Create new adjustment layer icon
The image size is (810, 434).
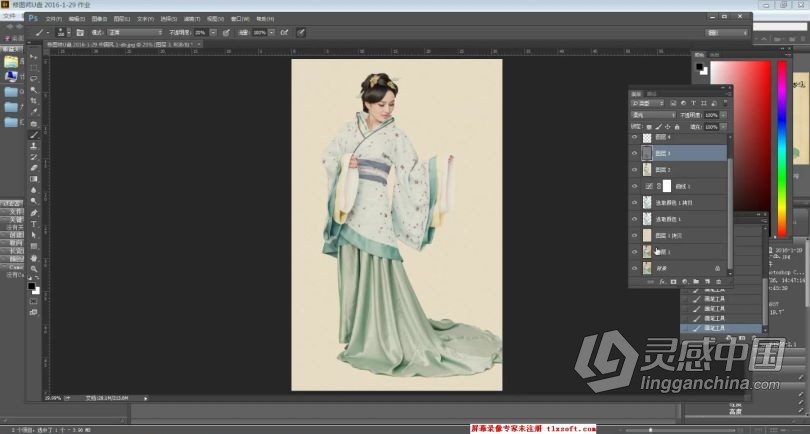point(685,282)
